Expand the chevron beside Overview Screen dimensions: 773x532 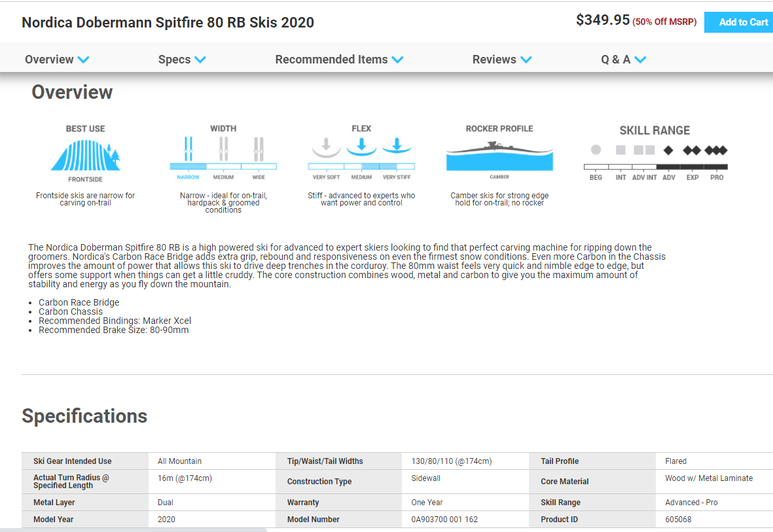pos(83,60)
